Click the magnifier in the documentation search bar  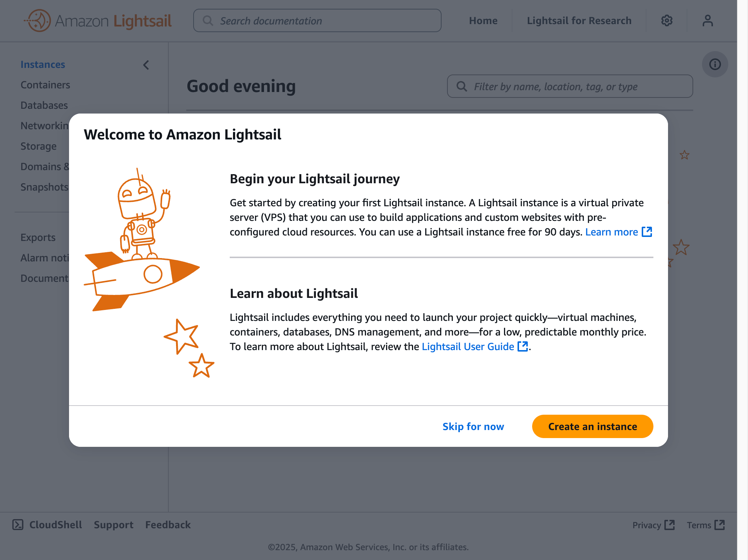[208, 20]
